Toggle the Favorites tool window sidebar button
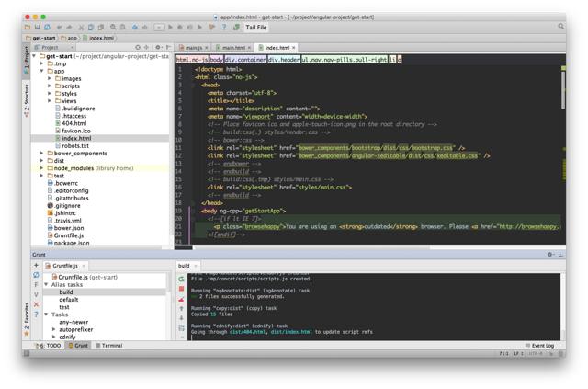Image resolution: width=588 pixels, height=389 pixels. pyautogui.click(x=26, y=315)
